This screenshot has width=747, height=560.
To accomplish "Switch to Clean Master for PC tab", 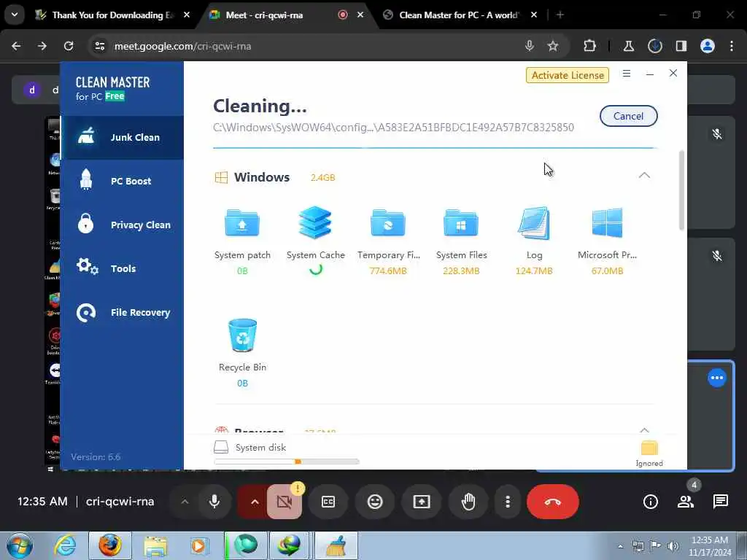I will point(460,15).
